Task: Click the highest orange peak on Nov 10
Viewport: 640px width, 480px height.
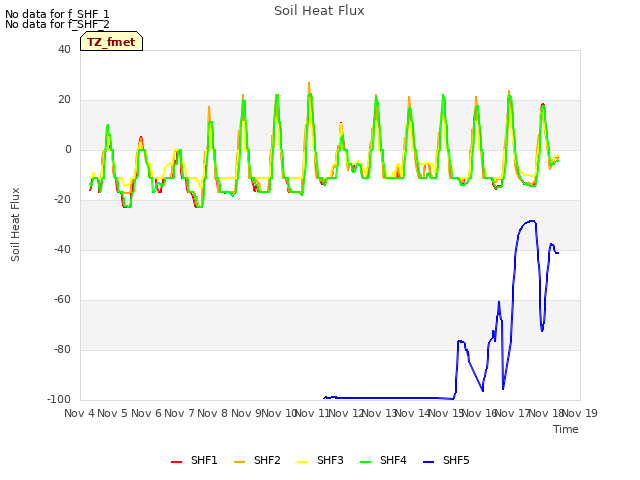Action: pyautogui.click(x=309, y=83)
